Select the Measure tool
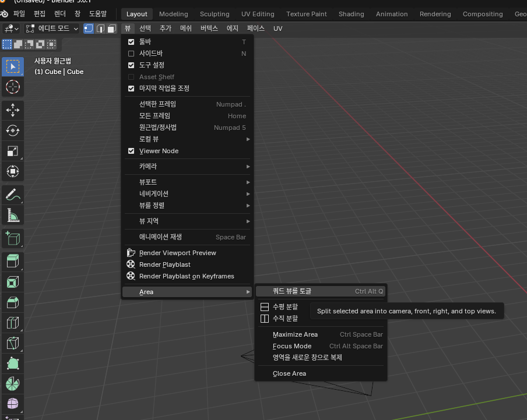 pyautogui.click(x=13, y=215)
